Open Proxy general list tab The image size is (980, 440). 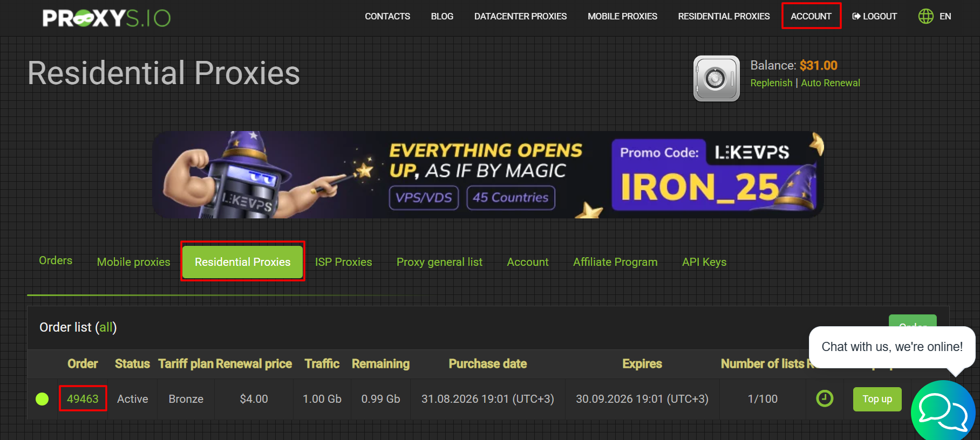439,262
